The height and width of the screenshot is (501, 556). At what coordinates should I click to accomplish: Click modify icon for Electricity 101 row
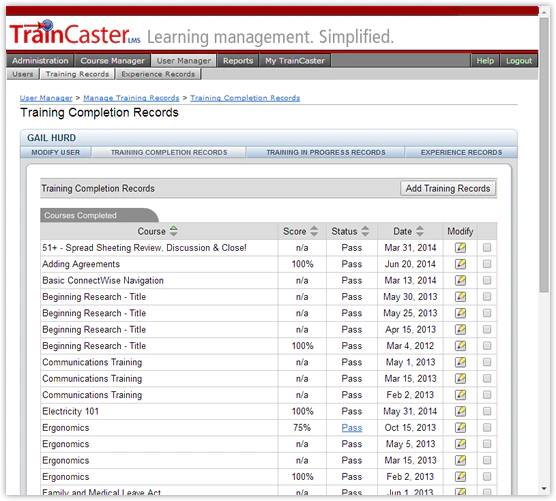[460, 411]
